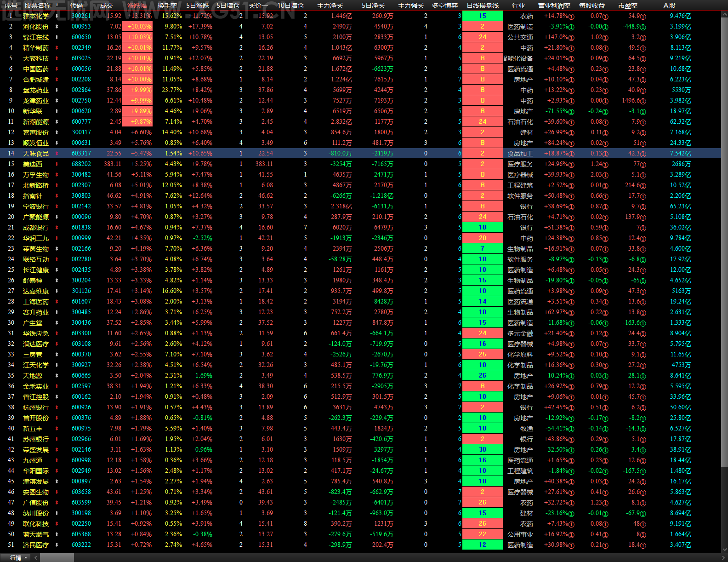Click the green cell showing 38 for 荣盛发展
728x562 pixels.
(483, 450)
